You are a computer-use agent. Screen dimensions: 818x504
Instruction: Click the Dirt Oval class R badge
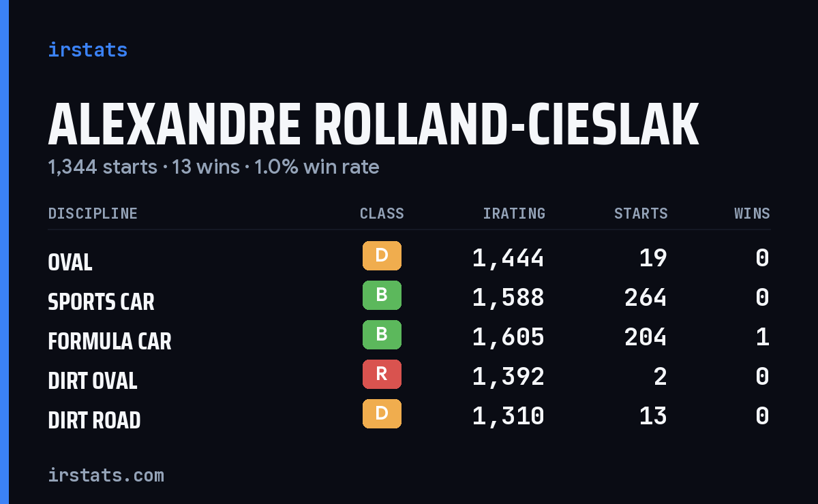click(382, 375)
